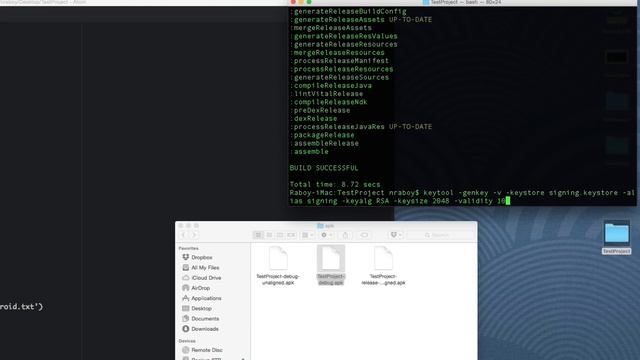The width and height of the screenshot is (640, 360).
Task: Select AirDrop in the Finder sidebar
Action: click(x=200, y=288)
